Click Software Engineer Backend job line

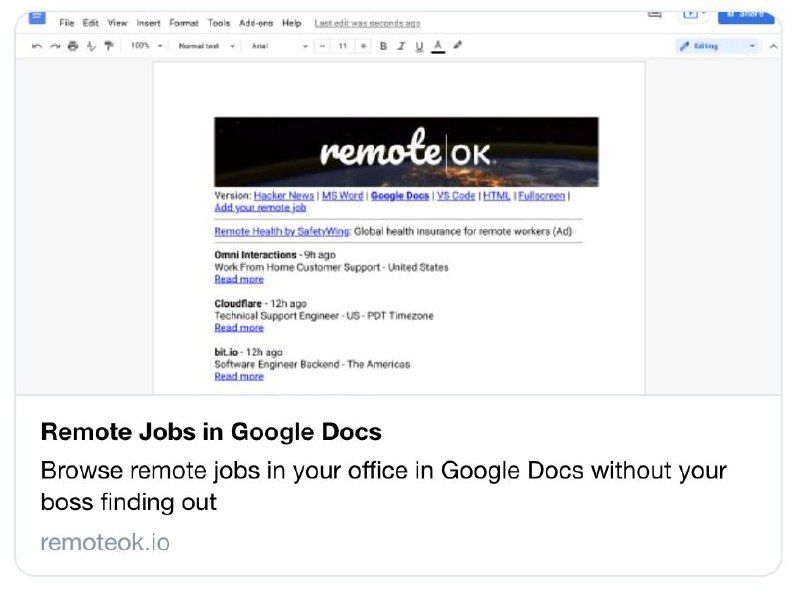coord(312,364)
